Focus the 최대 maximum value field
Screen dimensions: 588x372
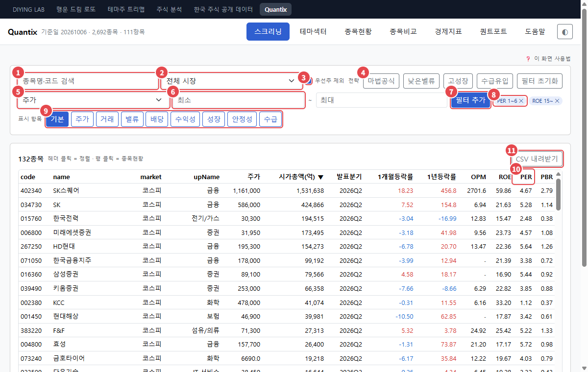click(382, 100)
